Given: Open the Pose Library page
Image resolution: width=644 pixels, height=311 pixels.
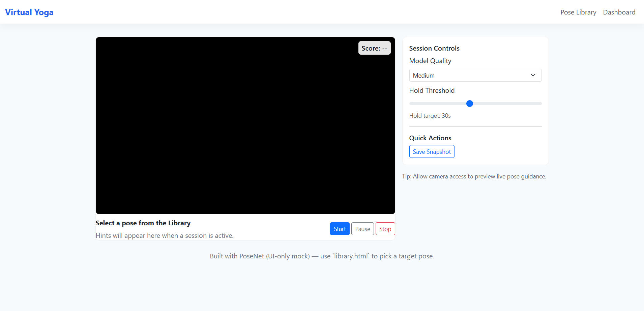Looking at the screenshot, I should coord(578,12).
